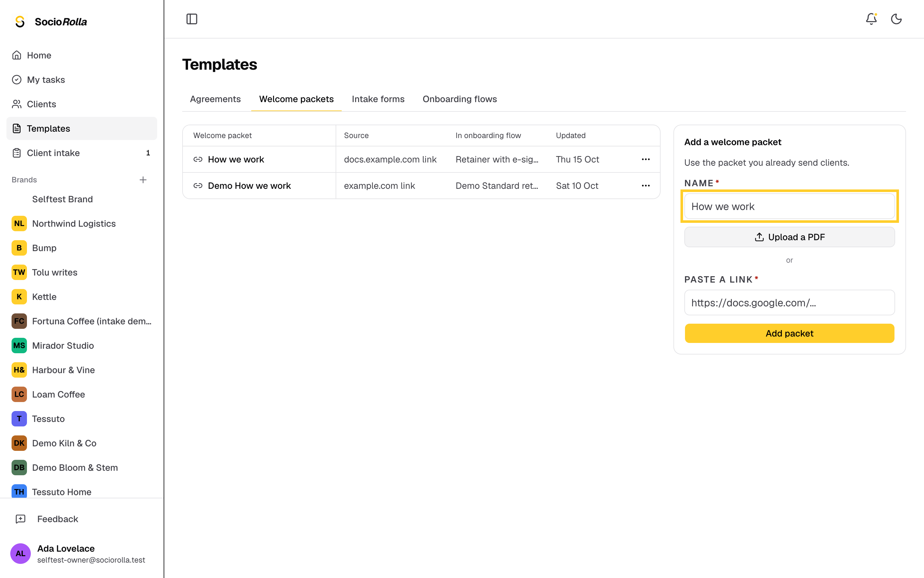The height and width of the screenshot is (578, 924).
Task: Open Demo Bloom & Stem DB badge
Action: 19,468
